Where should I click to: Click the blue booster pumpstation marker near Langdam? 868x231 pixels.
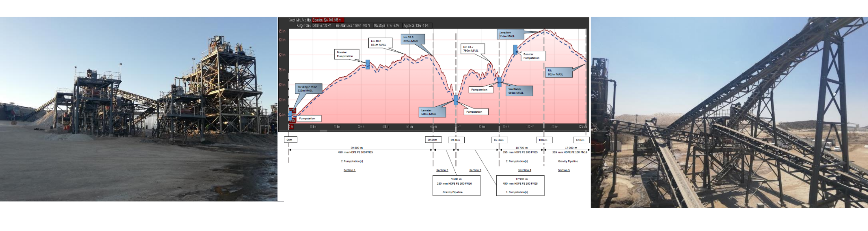click(x=515, y=50)
